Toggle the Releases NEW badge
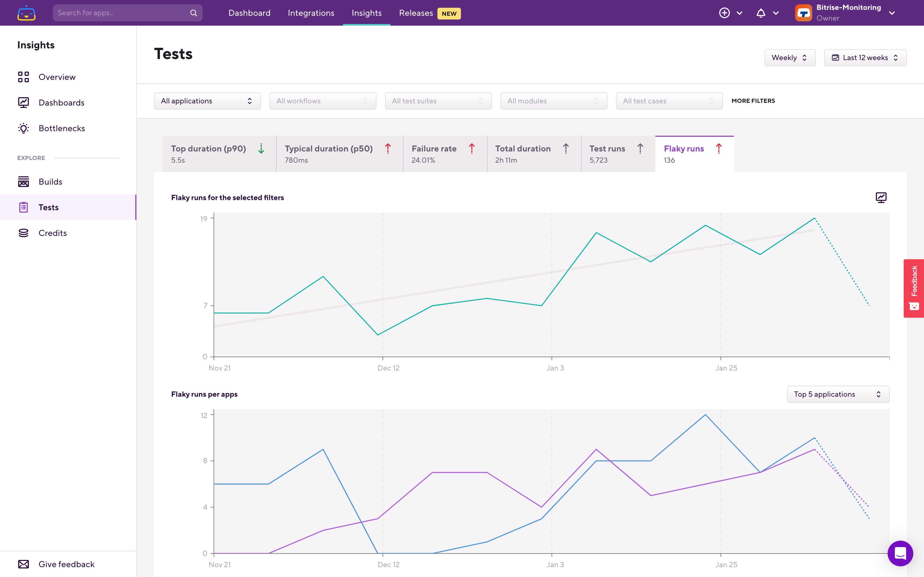The height and width of the screenshot is (577, 924). pos(448,13)
